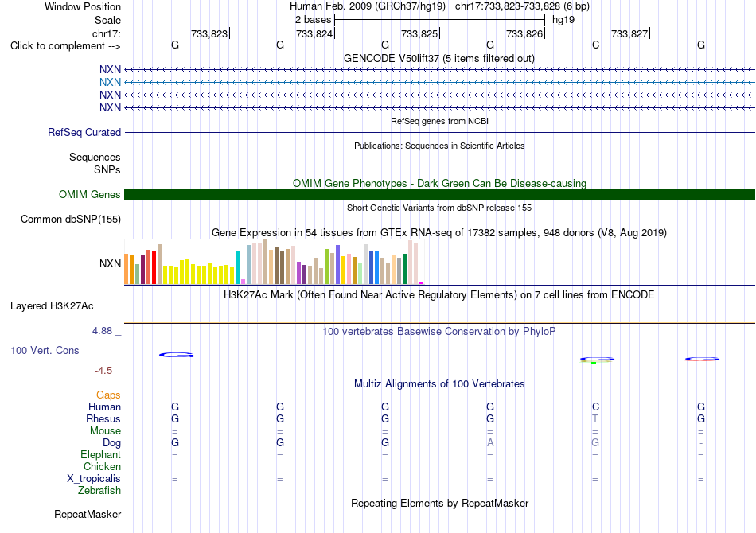Open the 'RefSeq genes from NCBI' track title
Screen dimensions: 756x533
439,121
